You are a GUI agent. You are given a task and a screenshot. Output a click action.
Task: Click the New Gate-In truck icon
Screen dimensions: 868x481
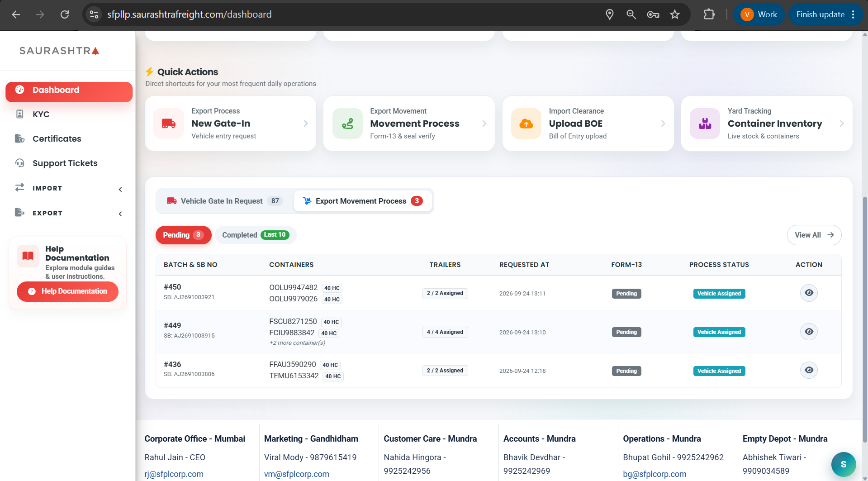coord(169,124)
